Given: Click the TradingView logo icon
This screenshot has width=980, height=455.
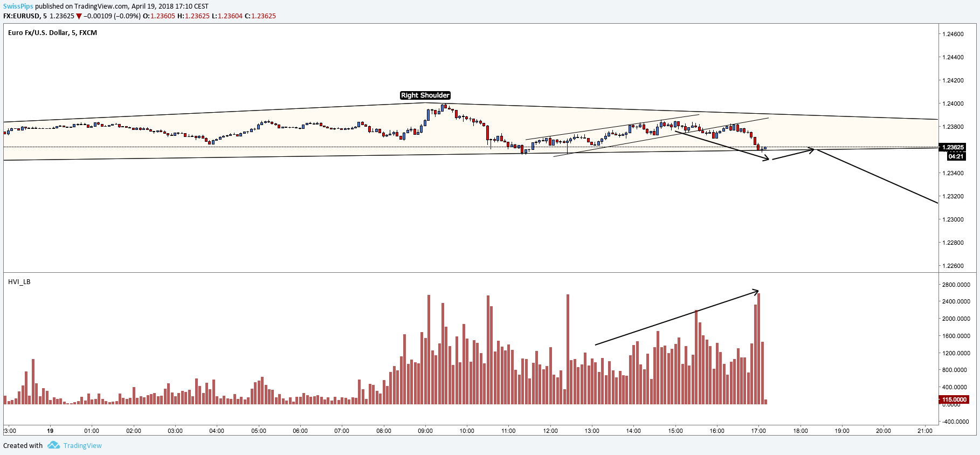Looking at the screenshot, I should pyautogui.click(x=53, y=445).
